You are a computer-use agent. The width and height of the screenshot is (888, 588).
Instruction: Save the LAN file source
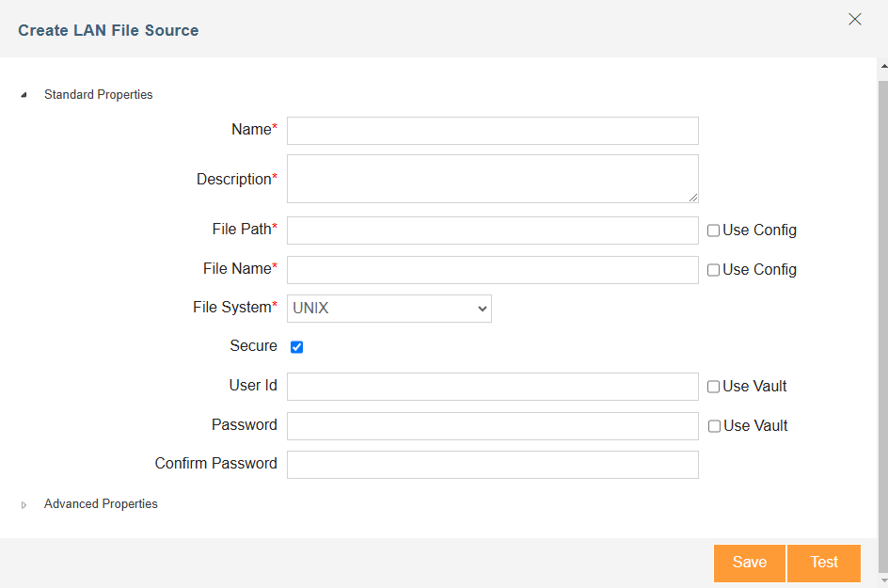[x=749, y=564]
